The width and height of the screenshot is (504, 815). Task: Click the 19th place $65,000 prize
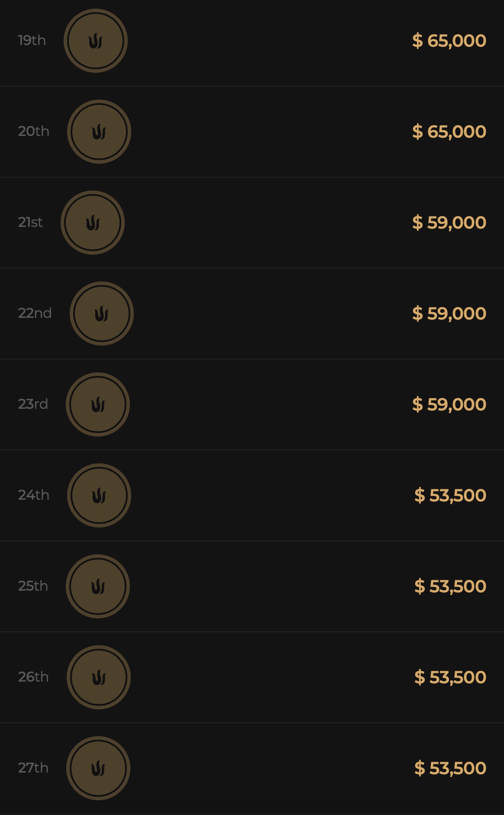[449, 41]
